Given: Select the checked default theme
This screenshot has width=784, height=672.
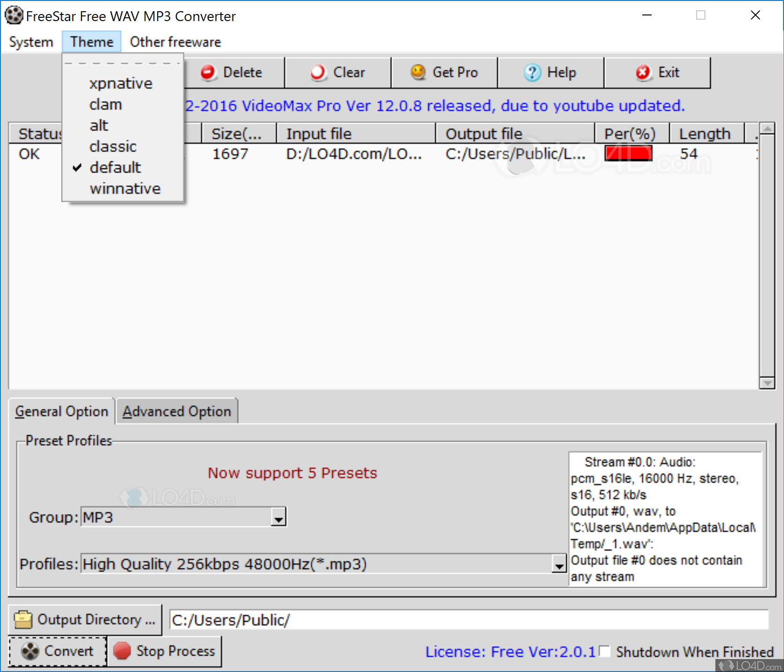Looking at the screenshot, I should pyautogui.click(x=115, y=167).
